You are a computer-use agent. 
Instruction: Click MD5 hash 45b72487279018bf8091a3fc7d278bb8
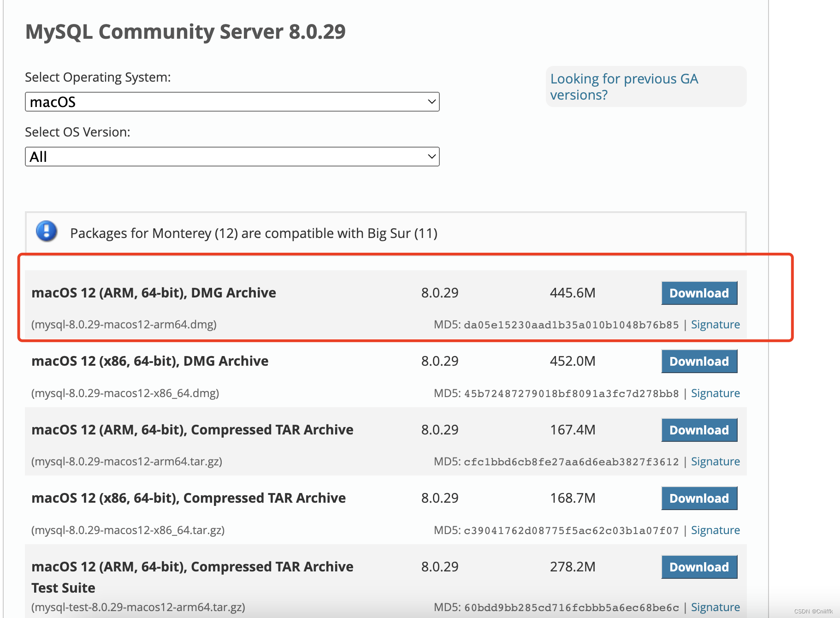(x=571, y=393)
